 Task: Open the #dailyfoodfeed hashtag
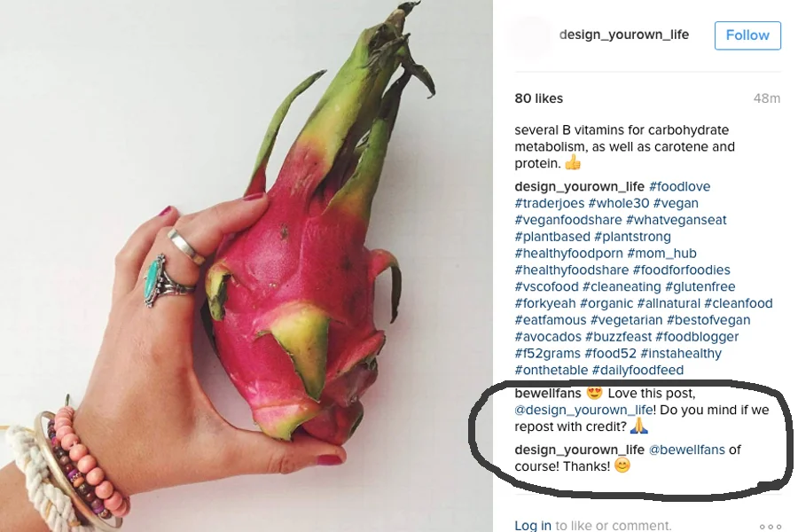point(638,370)
